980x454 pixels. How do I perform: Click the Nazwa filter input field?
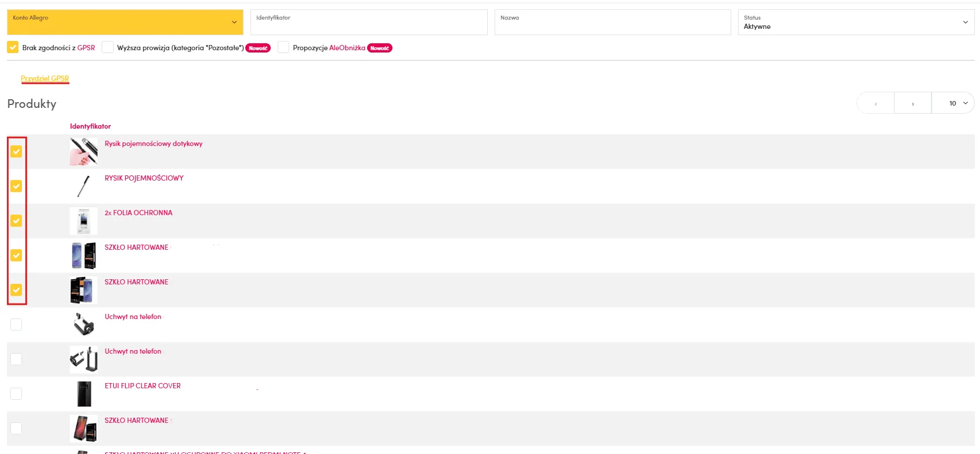click(x=612, y=23)
